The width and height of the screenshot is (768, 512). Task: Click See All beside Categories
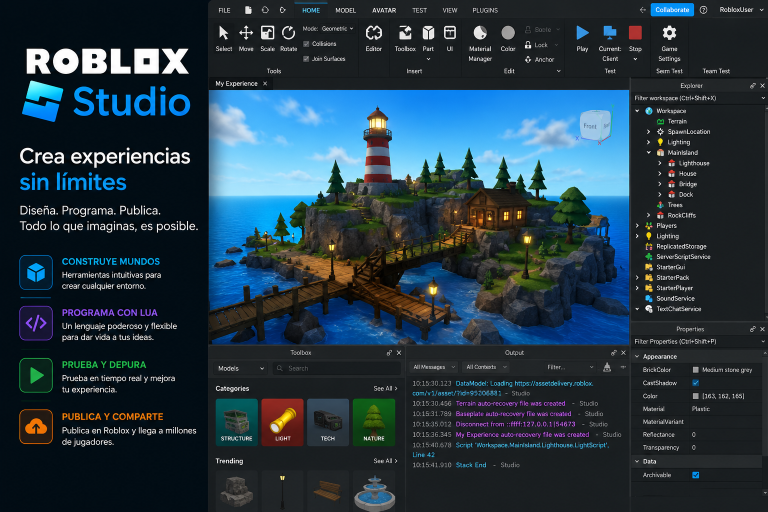click(385, 389)
